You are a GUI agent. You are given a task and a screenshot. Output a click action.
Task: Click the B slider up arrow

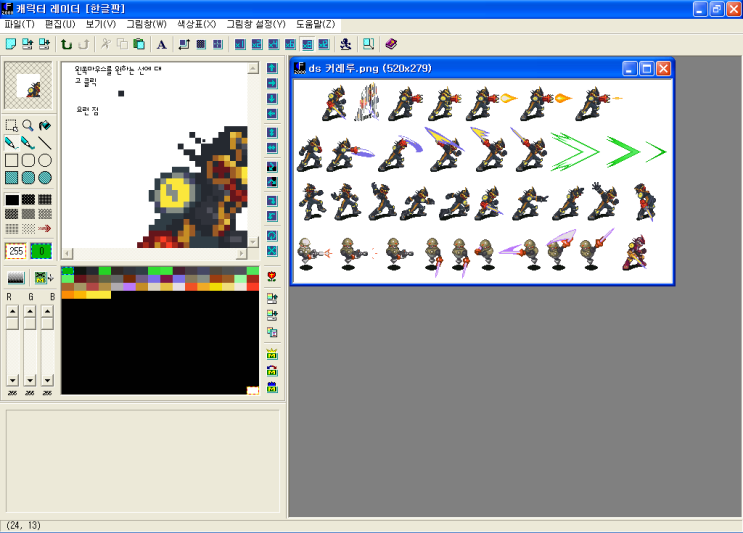(47, 311)
